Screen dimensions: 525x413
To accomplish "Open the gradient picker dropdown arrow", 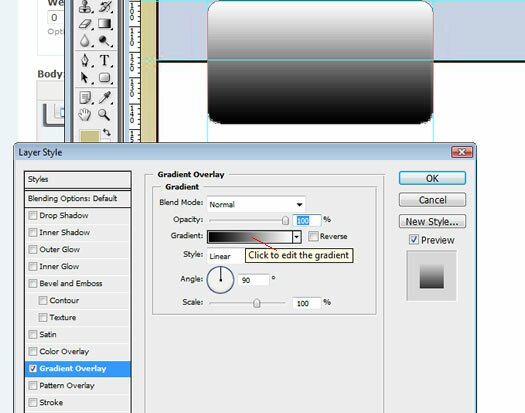I will [x=297, y=237].
